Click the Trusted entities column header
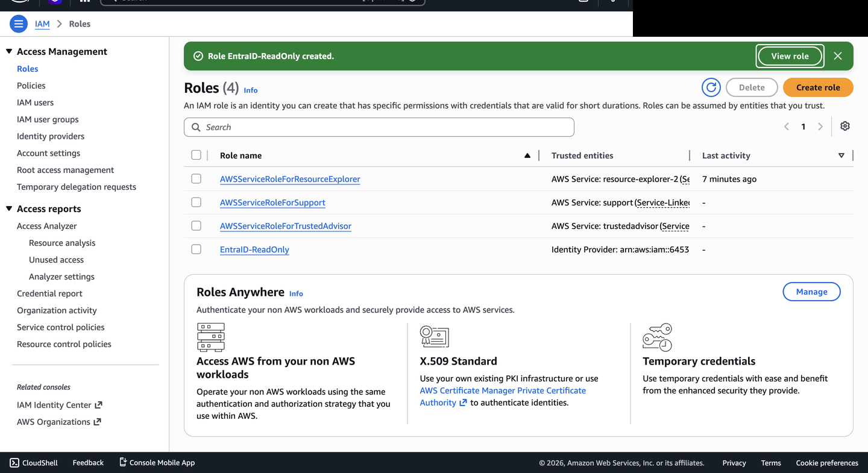Image resolution: width=868 pixels, height=473 pixels. coord(582,155)
